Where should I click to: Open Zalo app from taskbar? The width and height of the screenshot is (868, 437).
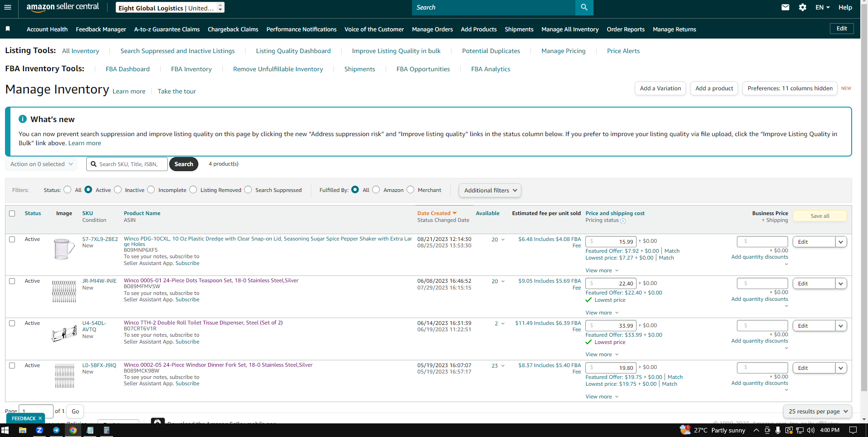[x=39, y=430]
